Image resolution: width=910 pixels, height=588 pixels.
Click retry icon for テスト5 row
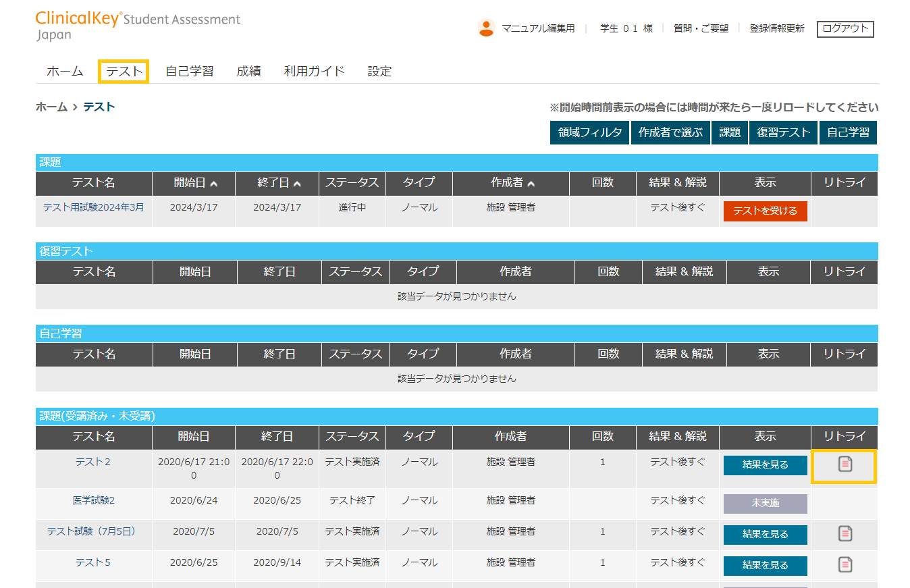[845, 564]
